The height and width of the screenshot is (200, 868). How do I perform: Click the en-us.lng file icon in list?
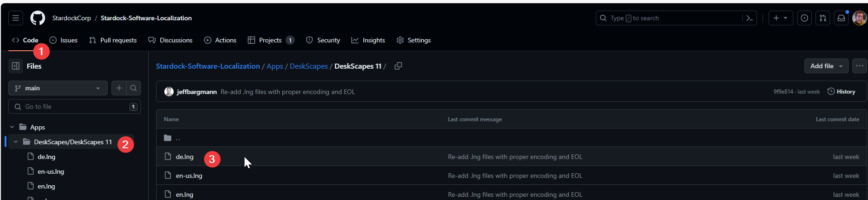(168, 176)
